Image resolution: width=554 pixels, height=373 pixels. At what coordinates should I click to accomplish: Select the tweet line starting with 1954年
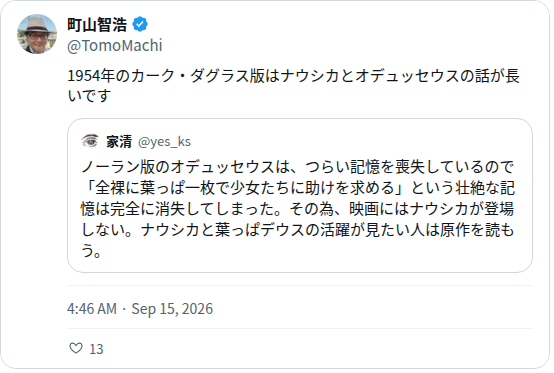click(293, 76)
